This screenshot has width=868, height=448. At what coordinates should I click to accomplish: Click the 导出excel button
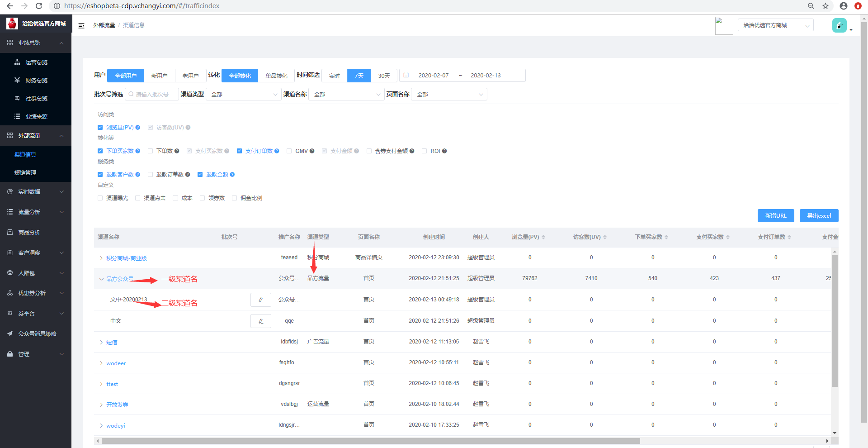(x=819, y=216)
